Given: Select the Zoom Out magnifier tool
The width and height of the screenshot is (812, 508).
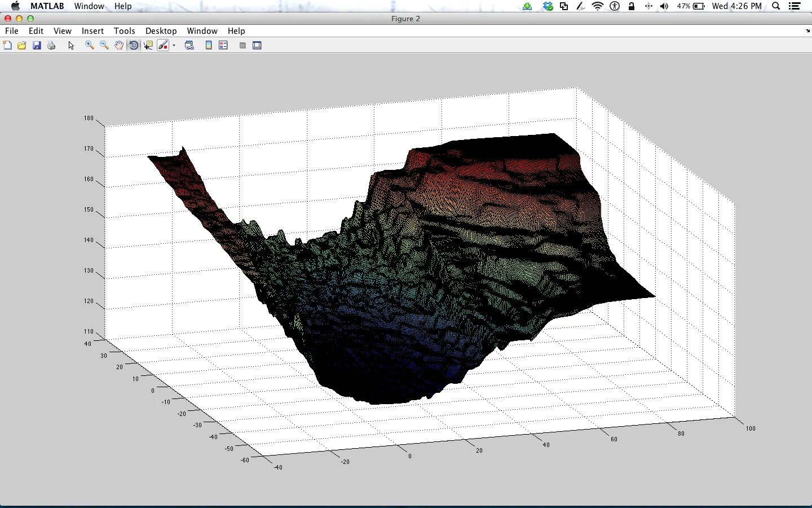Looking at the screenshot, I should (104, 46).
